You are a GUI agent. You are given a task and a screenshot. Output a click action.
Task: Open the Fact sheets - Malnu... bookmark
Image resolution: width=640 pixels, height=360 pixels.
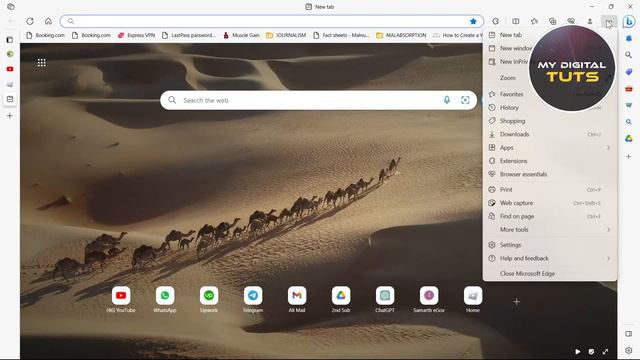[x=341, y=36]
